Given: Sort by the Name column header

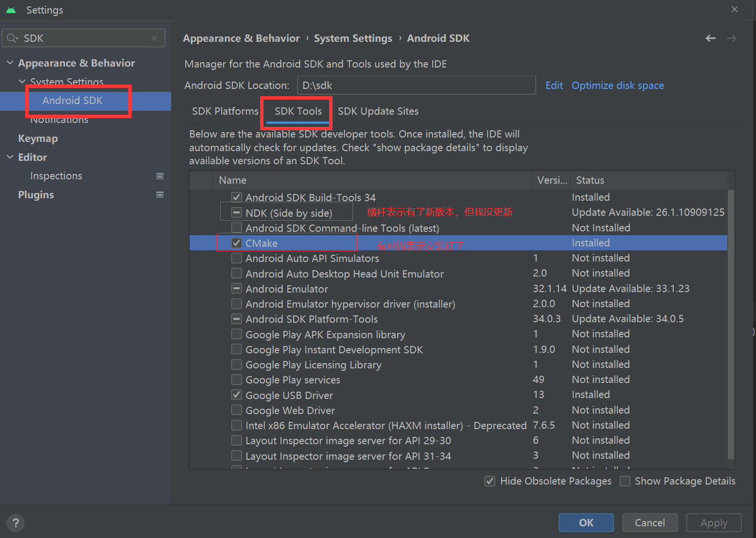Looking at the screenshot, I should tap(372, 180).
